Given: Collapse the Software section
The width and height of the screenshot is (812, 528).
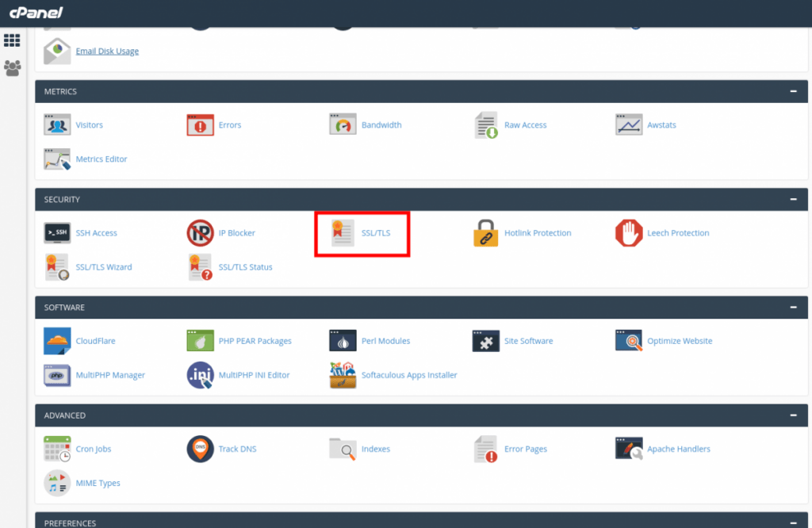Looking at the screenshot, I should (793, 307).
